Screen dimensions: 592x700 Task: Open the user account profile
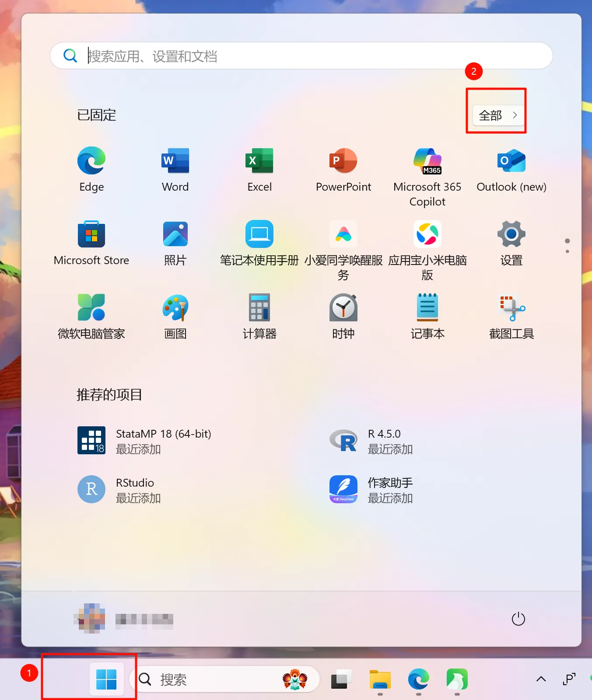tap(124, 619)
